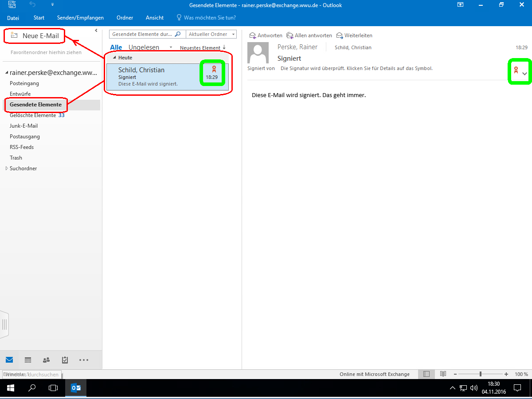Open the Datei menu
532x399 pixels.
(x=13, y=18)
